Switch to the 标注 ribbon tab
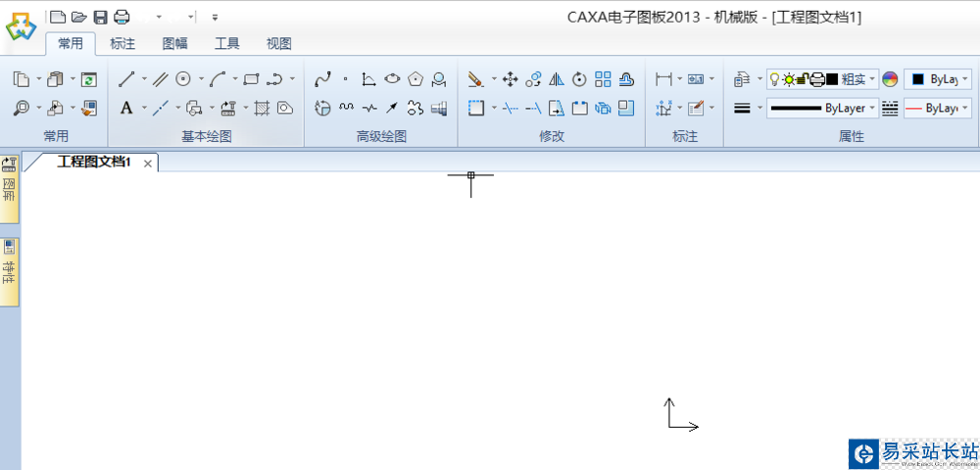The width and height of the screenshot is (980, 470). coord(122,44)
